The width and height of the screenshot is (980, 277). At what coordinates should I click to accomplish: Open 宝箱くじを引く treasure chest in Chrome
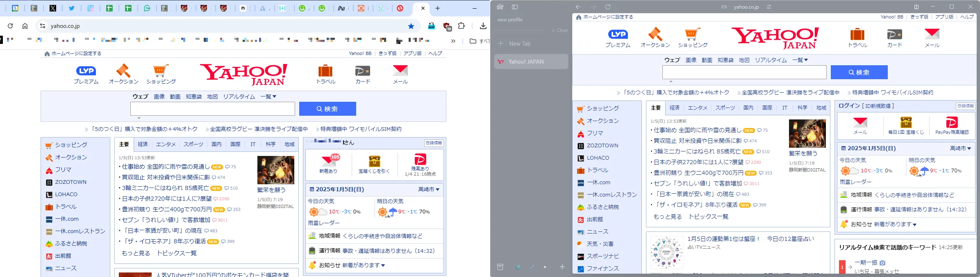[374, 164]
